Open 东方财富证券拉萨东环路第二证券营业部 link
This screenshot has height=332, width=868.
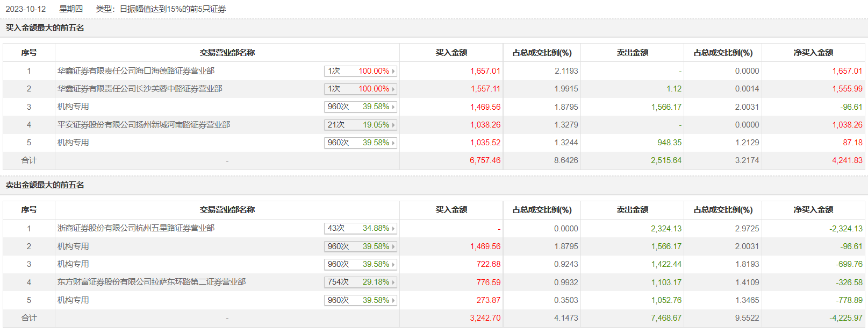click(152, 282)
